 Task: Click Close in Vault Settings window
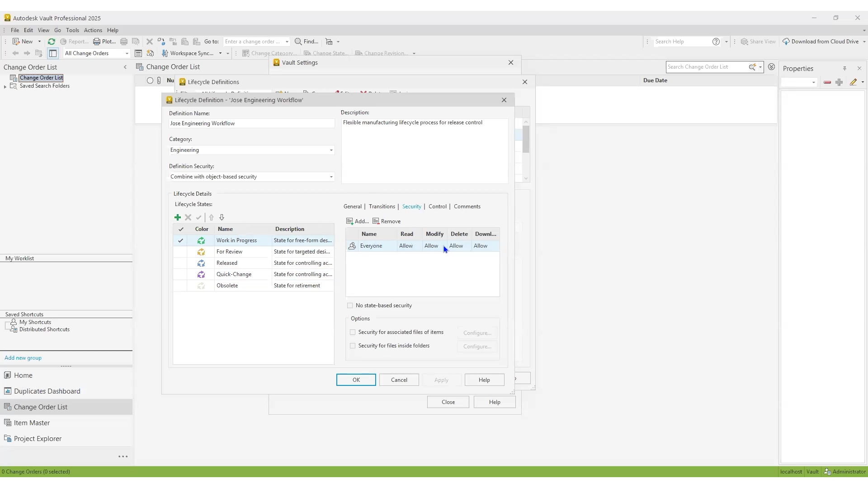[x=448, y=402]
